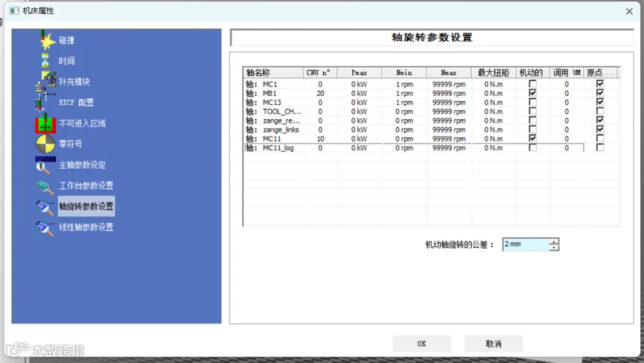
Task: Select 零符号 in the sidebar
Action: 70,144
